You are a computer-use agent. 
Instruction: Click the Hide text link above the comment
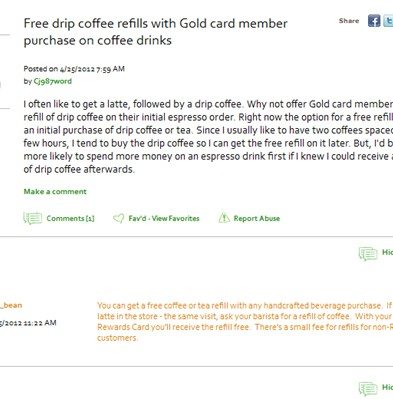(x=387, y=252)
